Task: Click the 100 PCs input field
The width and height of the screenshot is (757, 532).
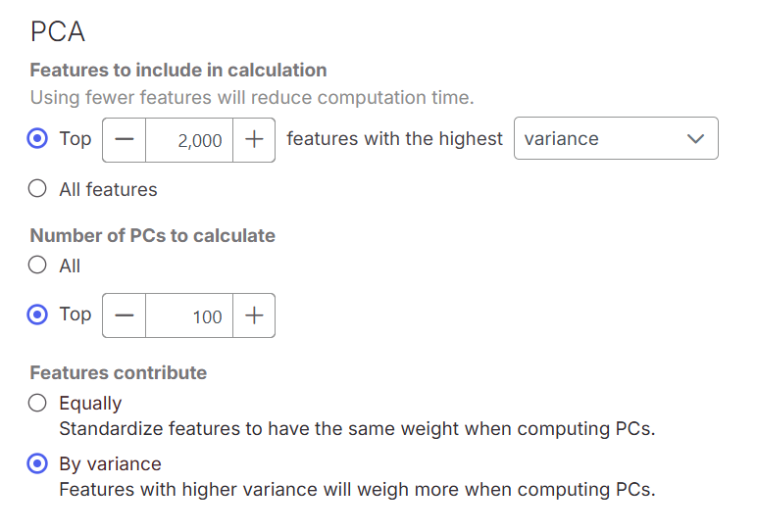Action: (x=189, y=315)
